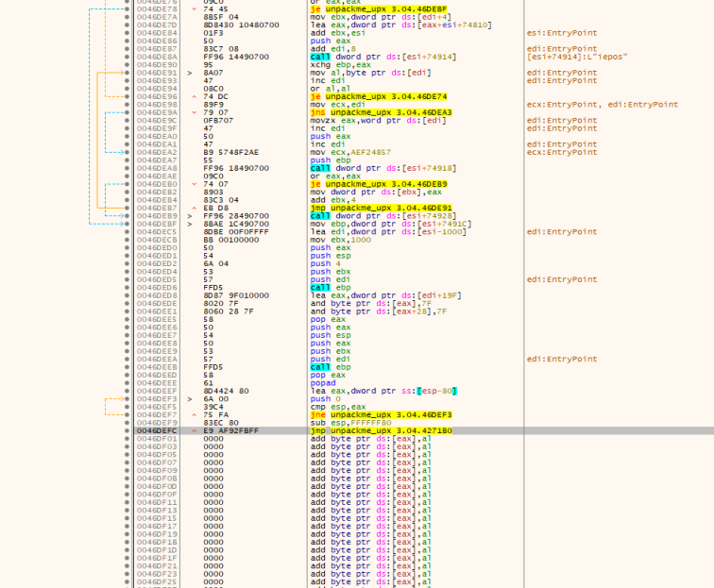714x588 pixels.
Task: Click the jump-up marker next to bytes EB D8
Action: click(194, 208)
